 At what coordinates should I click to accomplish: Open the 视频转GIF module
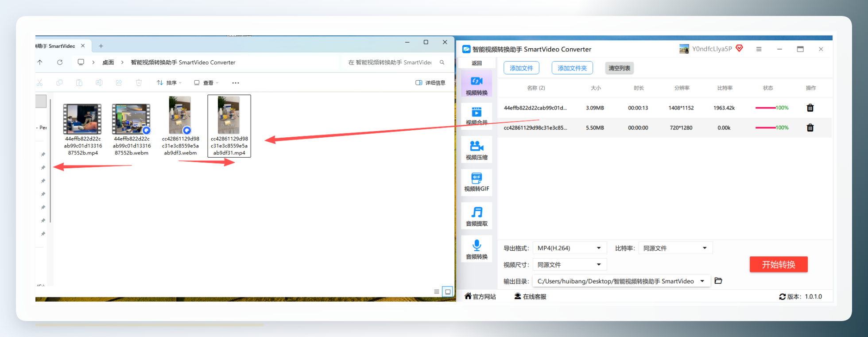[x=477, y=182]
